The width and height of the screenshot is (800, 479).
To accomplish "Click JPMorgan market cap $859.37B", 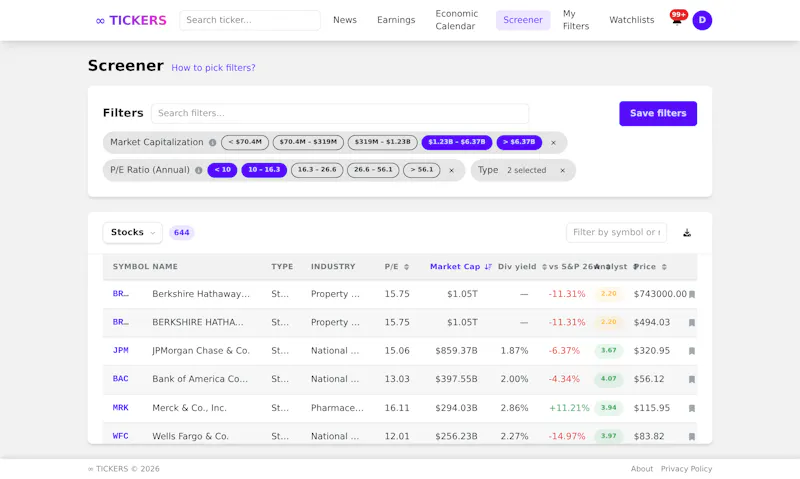I will [456, 351].
